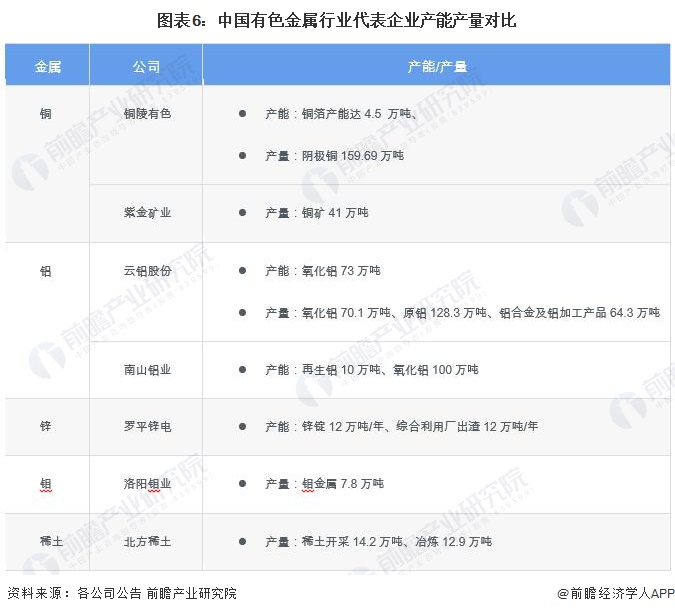Click the text 产能：氧化铝 73 万吨

(x=322, y=271)
